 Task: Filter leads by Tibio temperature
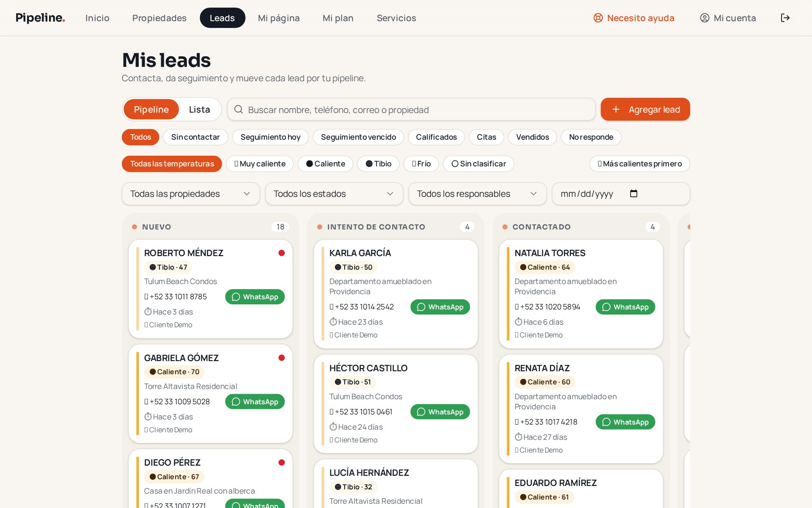[x=379, y=164]
